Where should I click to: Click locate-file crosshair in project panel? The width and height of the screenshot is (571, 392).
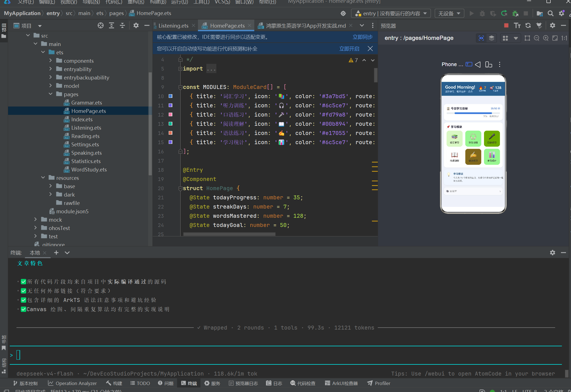pyautogui.click(x=101, y=26)
